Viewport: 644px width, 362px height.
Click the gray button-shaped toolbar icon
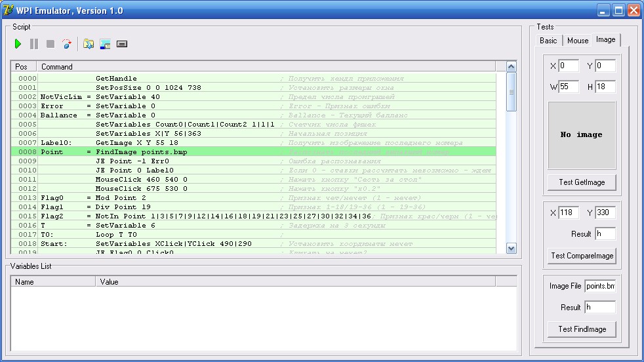point(122,44)
